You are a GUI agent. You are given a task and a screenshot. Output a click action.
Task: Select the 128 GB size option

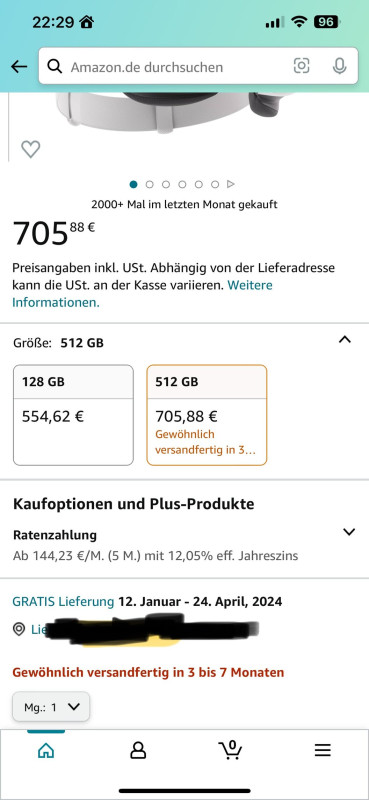coord(73,415)
